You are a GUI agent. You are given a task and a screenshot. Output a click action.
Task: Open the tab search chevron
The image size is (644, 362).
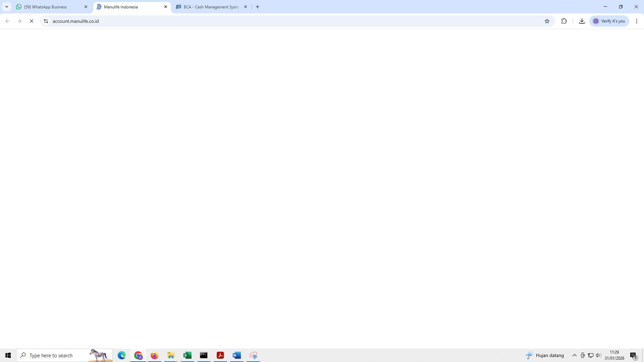pyautogui.click(x=6, y=7)
